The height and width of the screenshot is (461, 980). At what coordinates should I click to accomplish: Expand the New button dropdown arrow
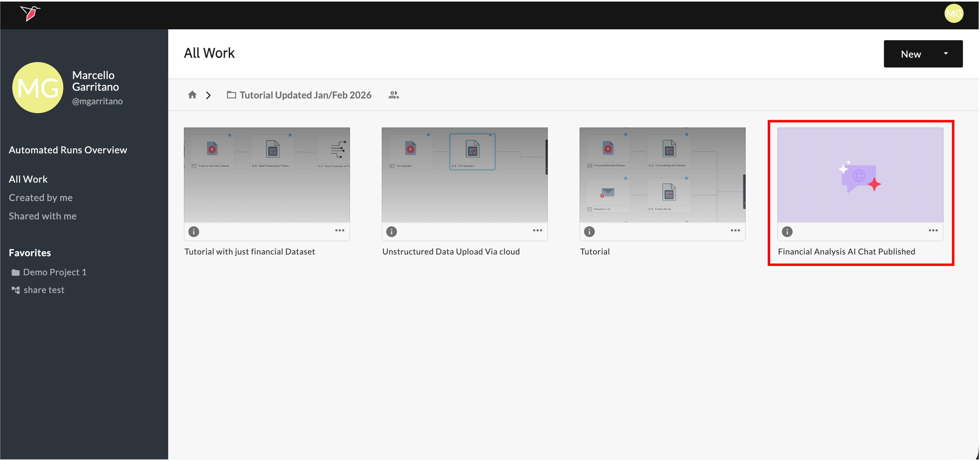point(946,54)
